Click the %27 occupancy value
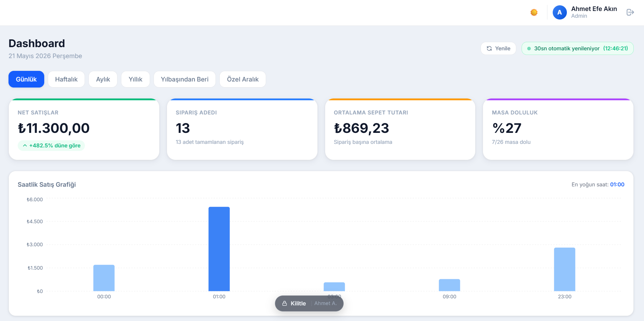This screenshot has height=321, width=644. (507, 128)
